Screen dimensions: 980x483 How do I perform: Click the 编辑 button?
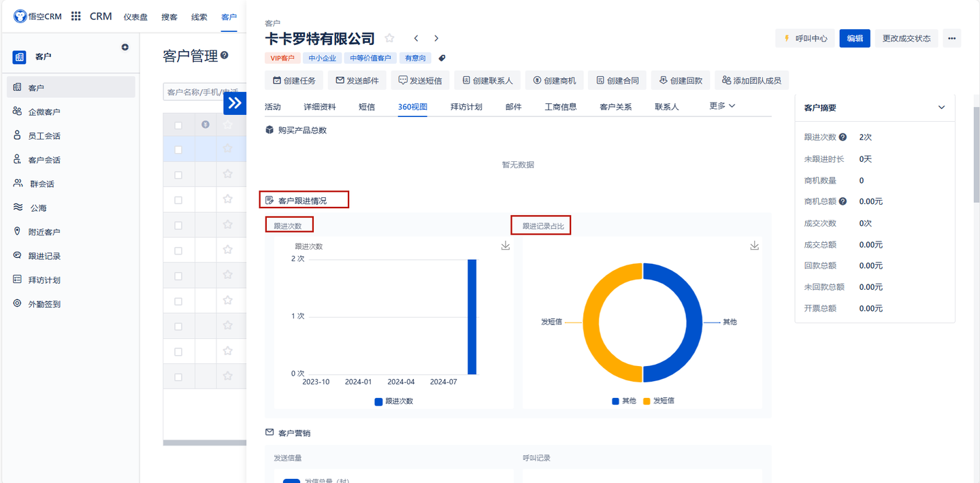coord(854,38)
